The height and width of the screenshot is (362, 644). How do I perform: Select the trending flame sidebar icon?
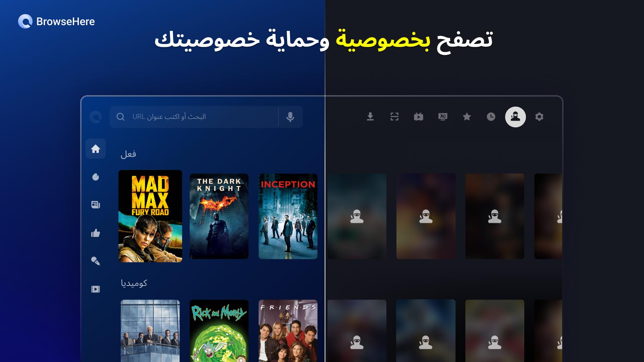click(x=96, y=177)
